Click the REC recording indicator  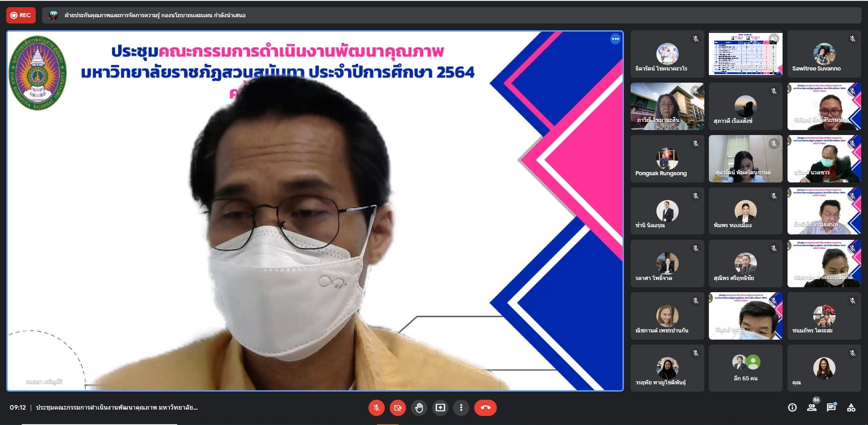pos(21,15)
